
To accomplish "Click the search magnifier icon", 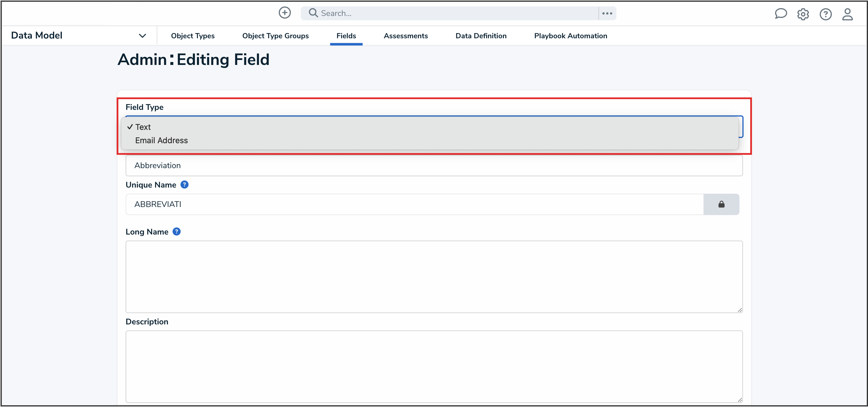I will (x=313, y=13).
